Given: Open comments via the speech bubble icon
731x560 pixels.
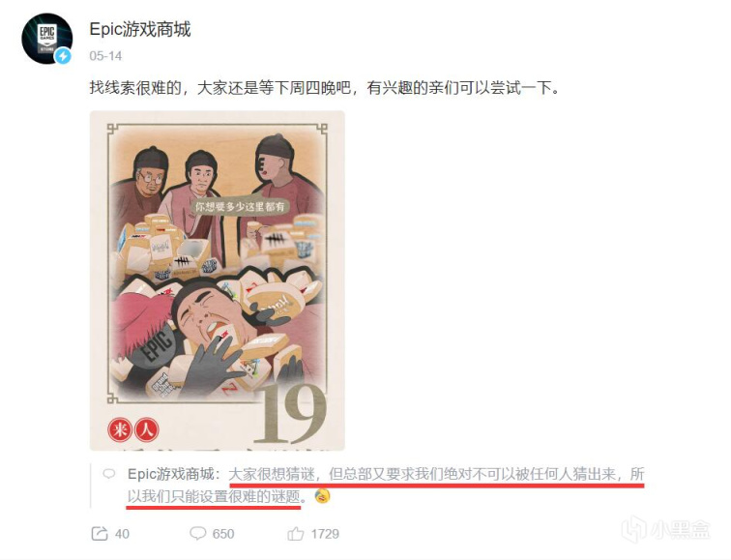Looking at the screenshot, I should tap(197, 534).
